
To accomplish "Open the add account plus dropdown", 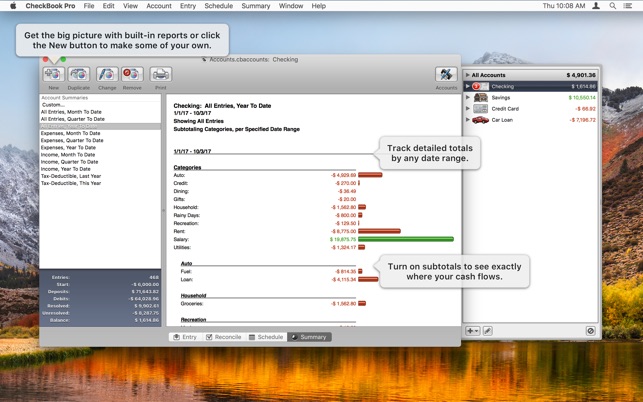I will point(472,331).
